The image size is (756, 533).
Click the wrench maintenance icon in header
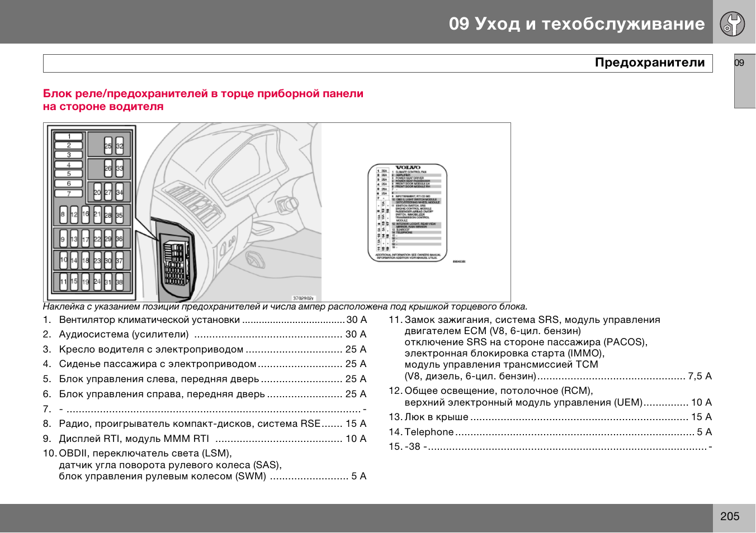(733, 23)
